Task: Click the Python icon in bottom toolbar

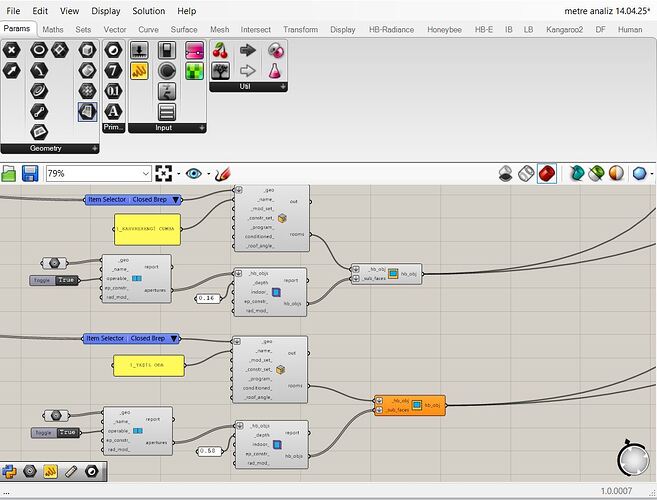Action: click(x=9, y=472)
